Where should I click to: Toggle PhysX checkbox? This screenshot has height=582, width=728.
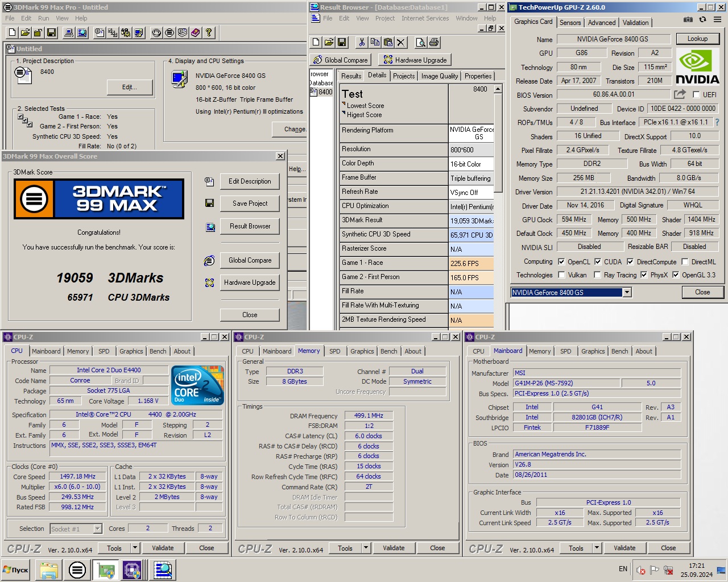644,275
